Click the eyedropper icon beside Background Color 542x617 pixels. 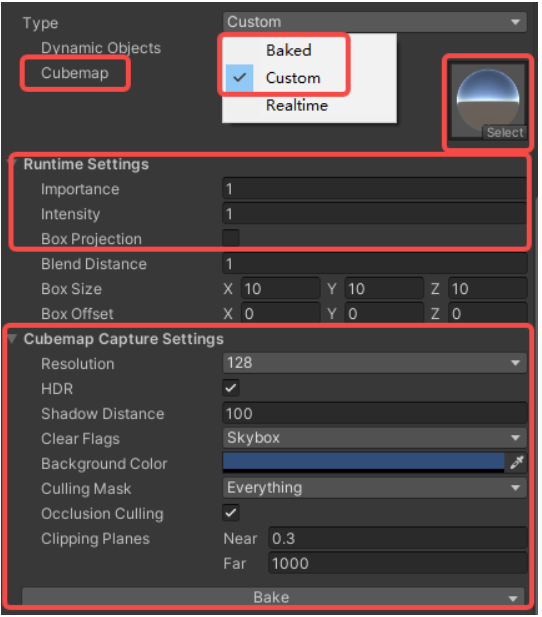pyautogui.click(x=516, y=462)
